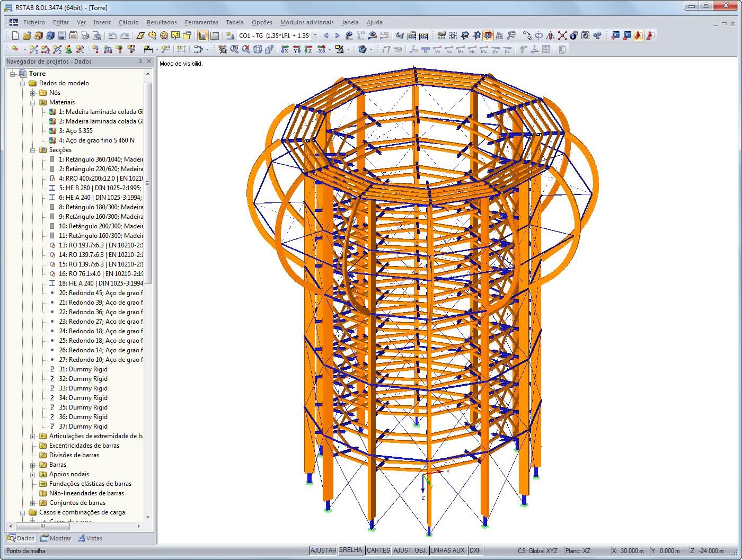Click the zoom window magnifier icon
Screen dimensions: 742x560
[x=234, y=49]
